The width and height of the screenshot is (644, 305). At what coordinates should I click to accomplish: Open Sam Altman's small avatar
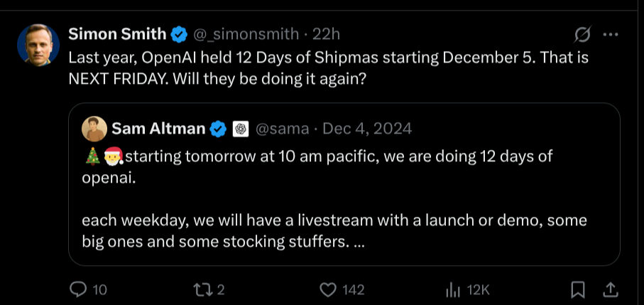pos(94,129)
